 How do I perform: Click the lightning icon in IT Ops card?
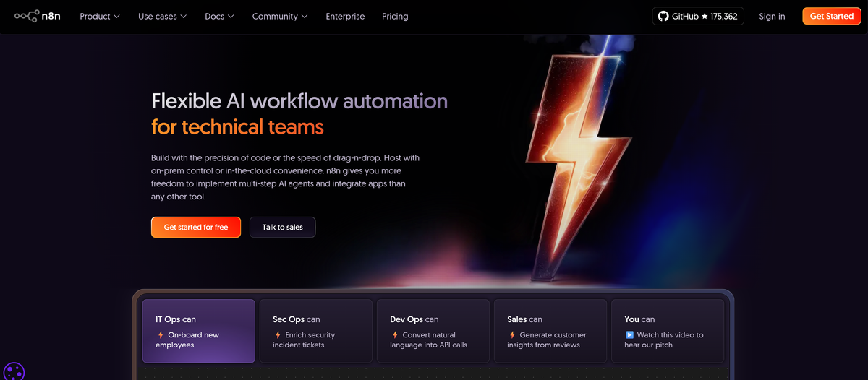click(161, 335)
